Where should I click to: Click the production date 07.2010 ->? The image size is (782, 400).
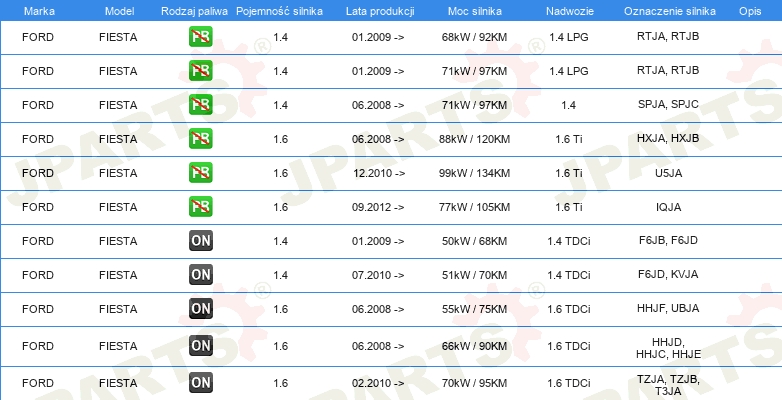[378, 275]
